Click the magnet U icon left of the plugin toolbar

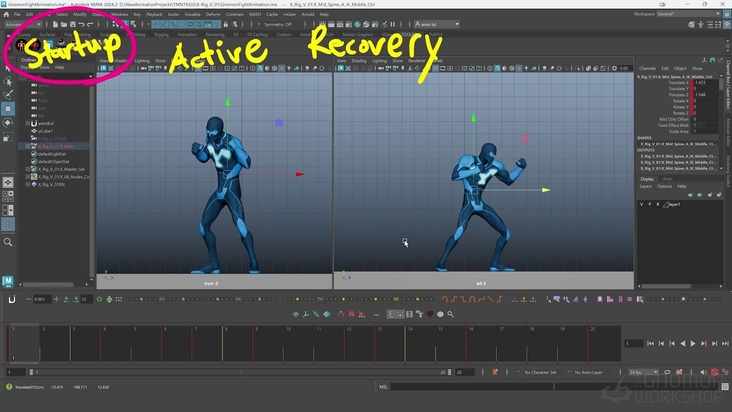pos(12,299)
